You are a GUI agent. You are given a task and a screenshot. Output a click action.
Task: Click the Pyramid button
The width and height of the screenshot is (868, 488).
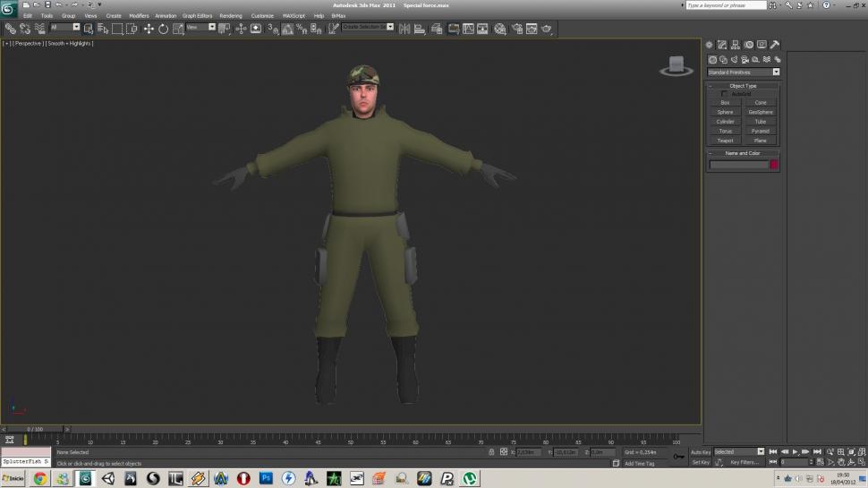pyautogui.click(x=761, y=132)
